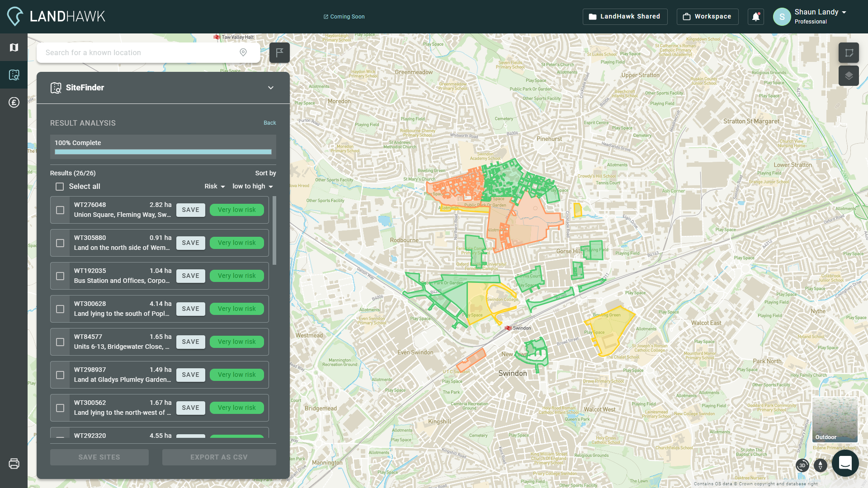Click the SiteFinder panel header icon
The width and height of the screenshot is (868, 488).
[x=56, y=88]
